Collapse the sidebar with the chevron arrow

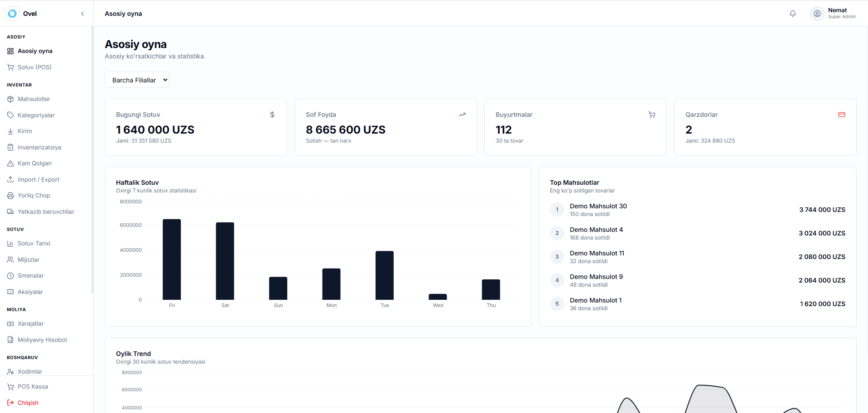coord(82,14)
